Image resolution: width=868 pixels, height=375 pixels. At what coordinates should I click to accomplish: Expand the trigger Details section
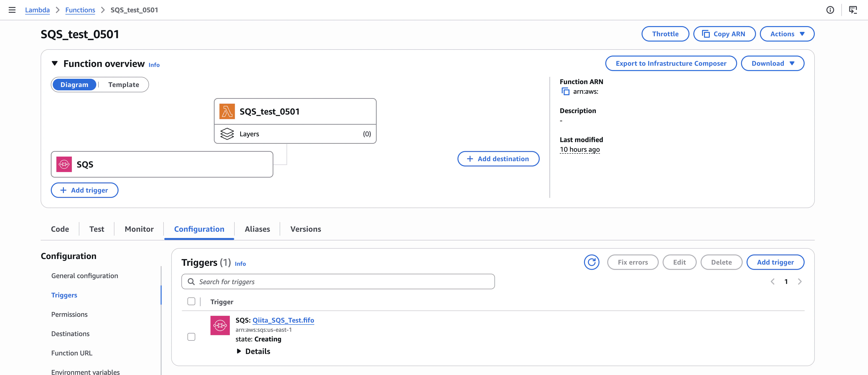pyautogui.click(x=253, y=351)
